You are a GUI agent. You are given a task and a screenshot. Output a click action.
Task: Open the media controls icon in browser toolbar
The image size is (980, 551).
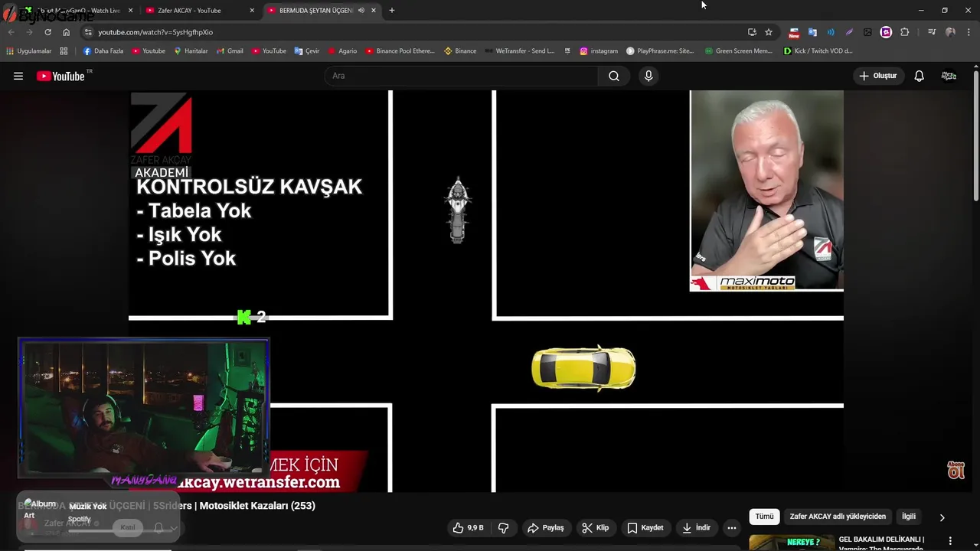[x=931, y=32]
